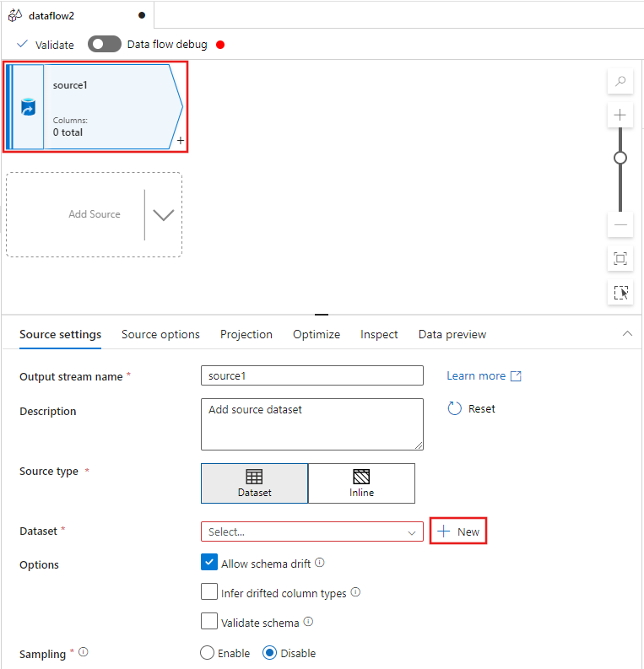
Task: Click info icon beside Infer drifted column types
Action: [x=355, y=592]
